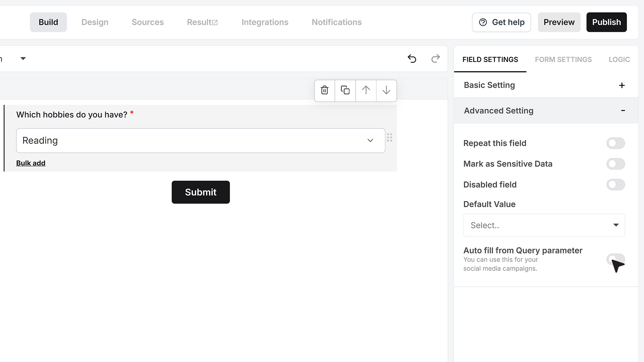The height and width of the screenshot is (362, 644).
Task: Switch to the Build tab
Action: click(x=48, y=22)
